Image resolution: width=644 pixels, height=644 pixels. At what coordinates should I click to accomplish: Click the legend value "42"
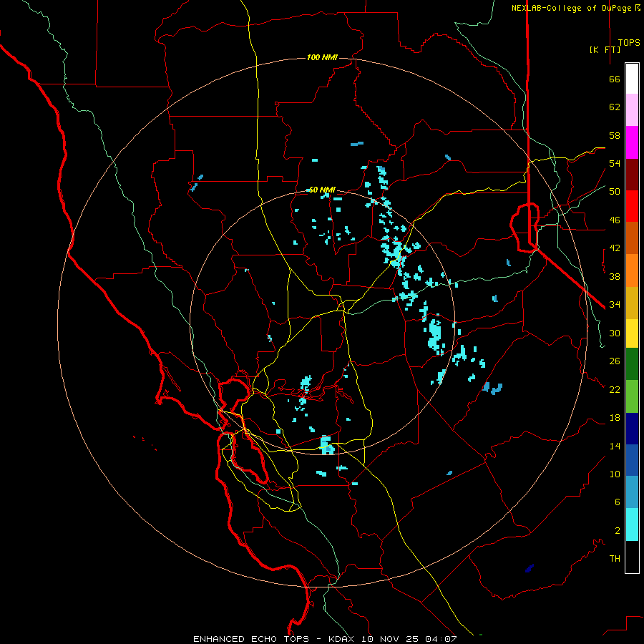click(615, 248)
